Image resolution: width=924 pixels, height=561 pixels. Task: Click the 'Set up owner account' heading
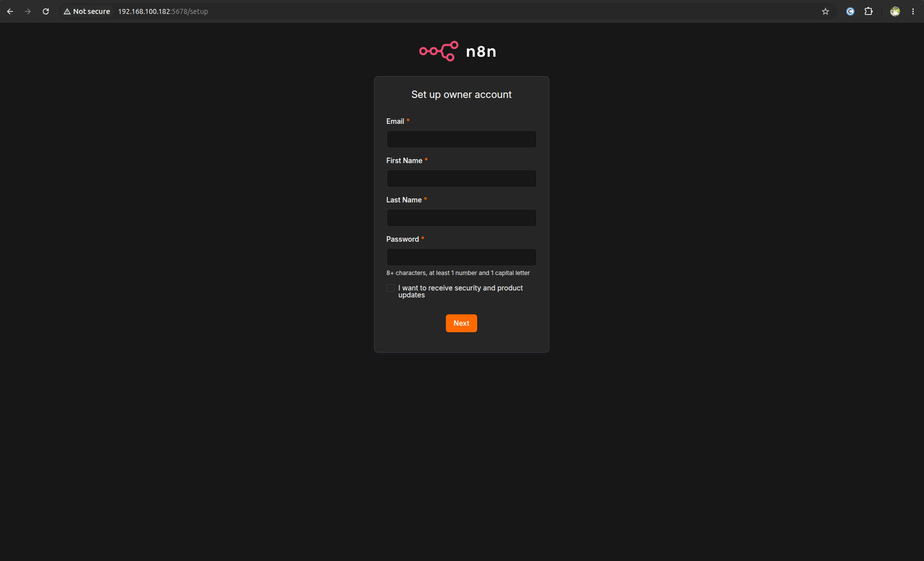[x=461, y=94]
